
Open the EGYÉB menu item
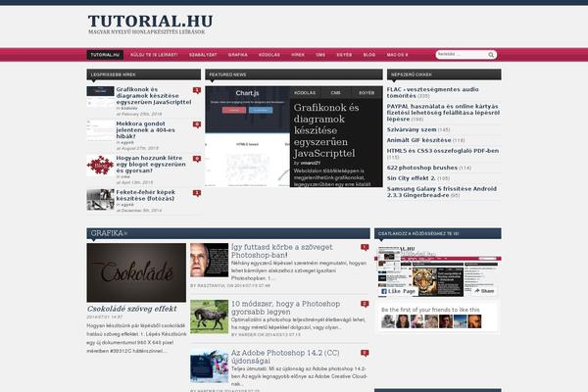(x=344, y=55)
